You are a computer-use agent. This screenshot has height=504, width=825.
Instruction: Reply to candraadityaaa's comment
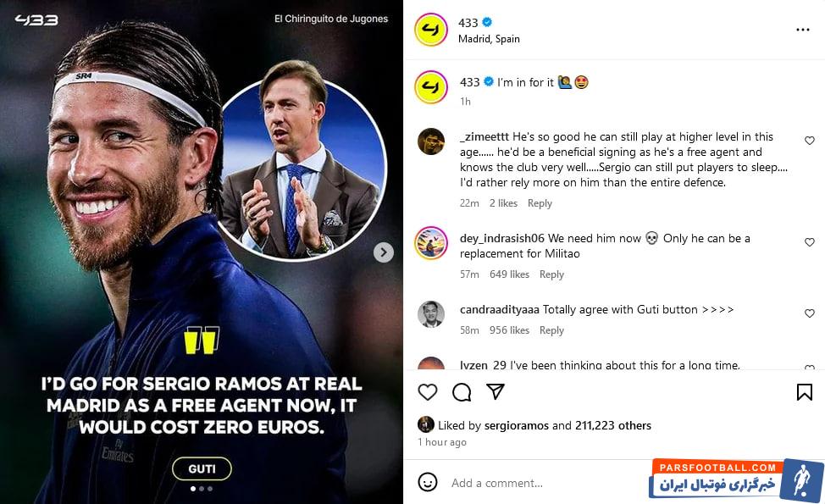(551, 330)
